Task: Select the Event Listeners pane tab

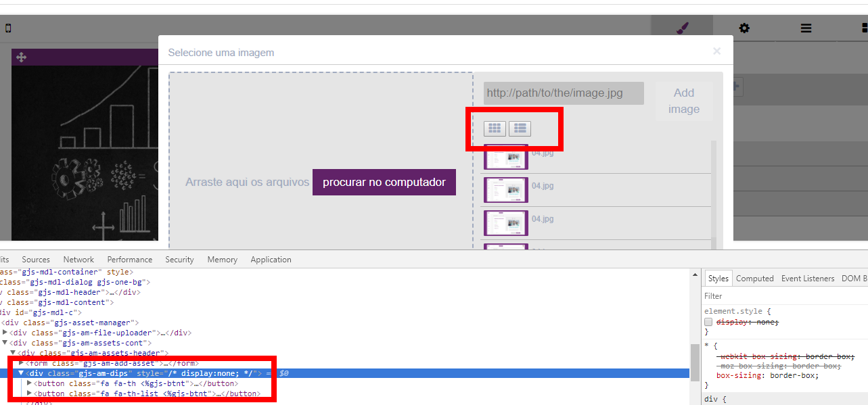Action: pyautogui.click(x=808, y=279)
